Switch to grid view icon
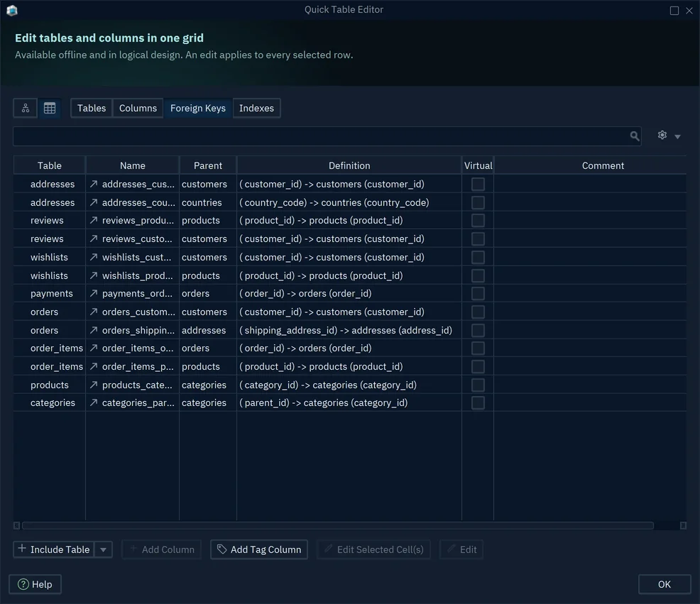 (x=50, y=108)
